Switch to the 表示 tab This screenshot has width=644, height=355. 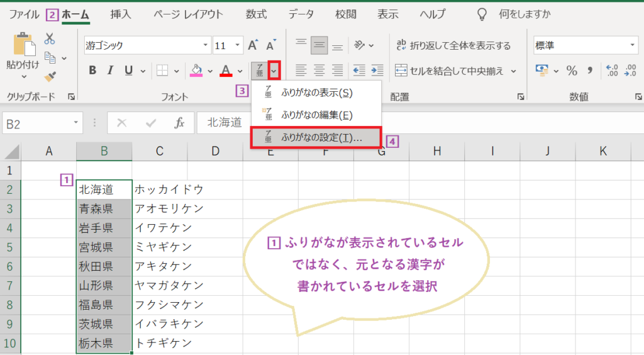tap(388, 14)
